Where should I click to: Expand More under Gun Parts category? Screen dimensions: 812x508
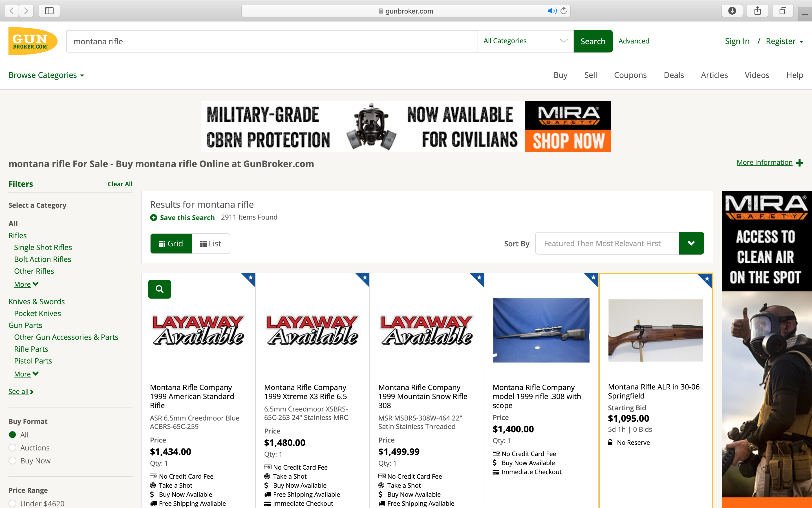(26, 374)
